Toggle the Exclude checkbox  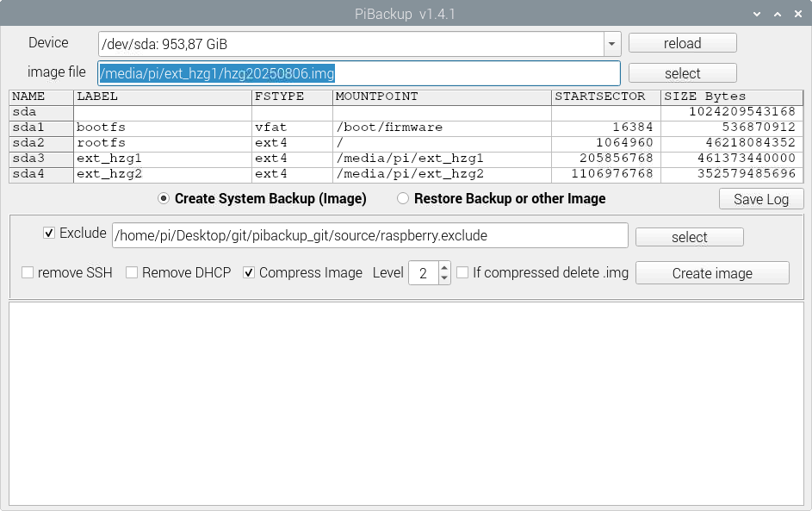(49, 234)
